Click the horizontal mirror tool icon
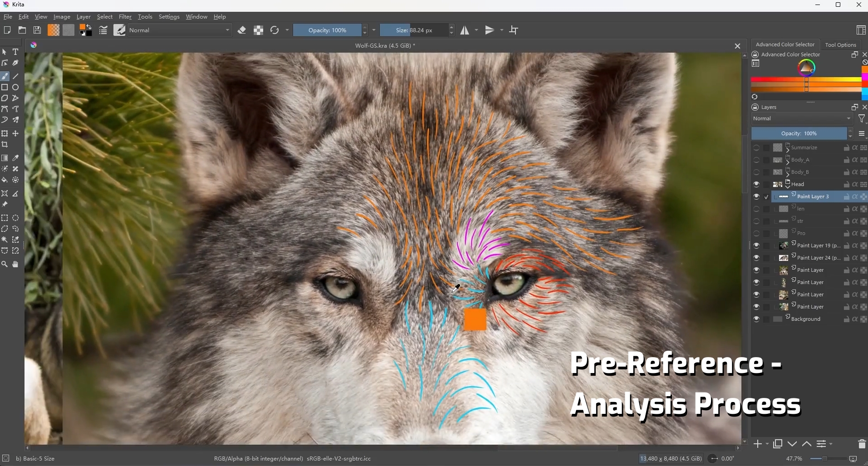 465,30
